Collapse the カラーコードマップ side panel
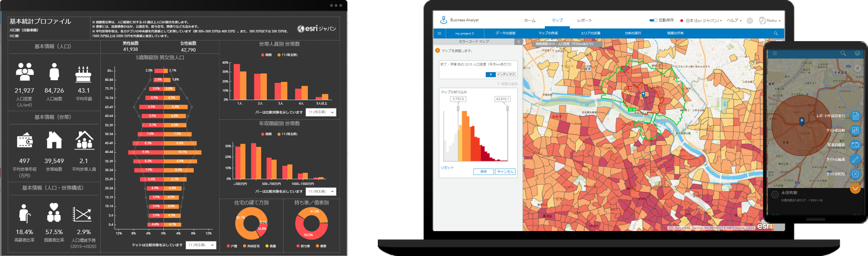The image size is (868, 256). point(518,42)
